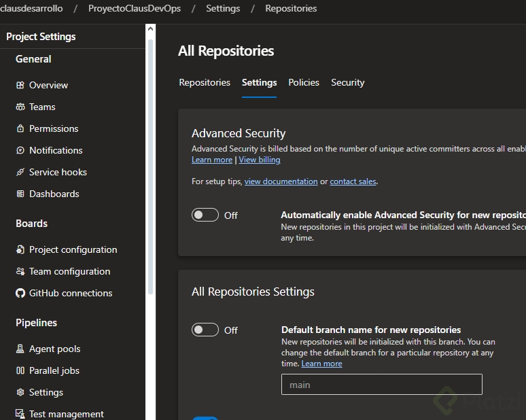Click the Notifications bell icon
Viewport: 526px width, 420px height.
pos(20,151)
